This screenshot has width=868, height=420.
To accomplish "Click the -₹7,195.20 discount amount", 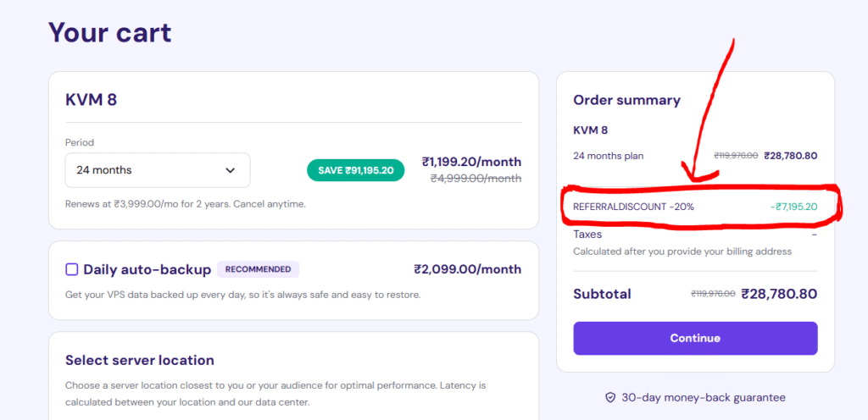I will [793, 207].
